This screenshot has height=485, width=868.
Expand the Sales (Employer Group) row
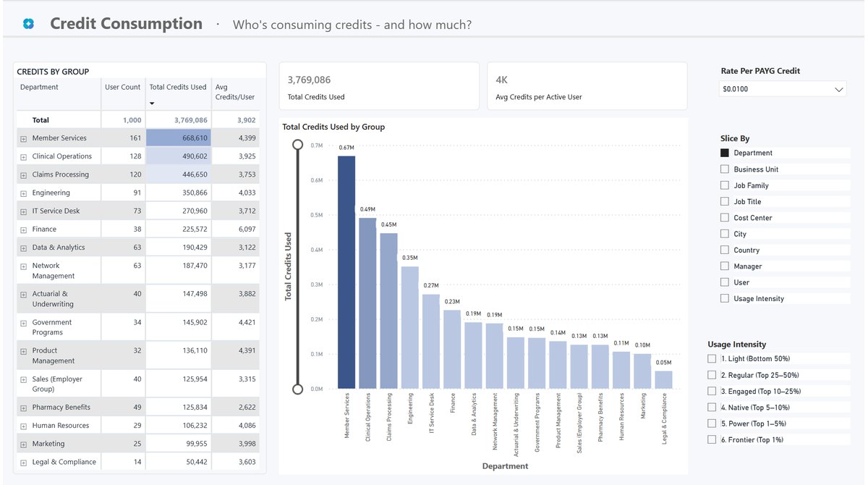click(x=23, y=379)
